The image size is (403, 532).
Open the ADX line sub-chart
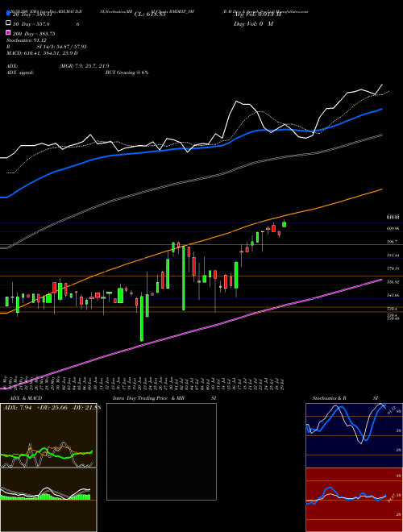[48, 435]
